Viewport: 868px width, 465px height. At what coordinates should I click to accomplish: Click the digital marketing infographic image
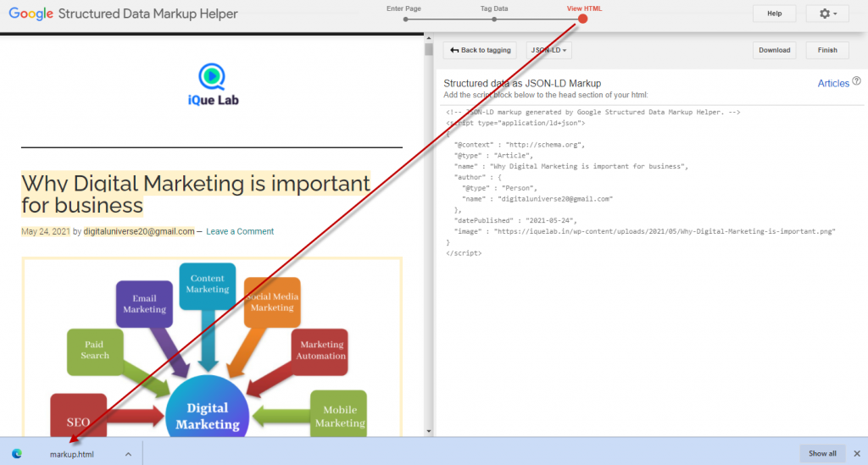[211, 346]
